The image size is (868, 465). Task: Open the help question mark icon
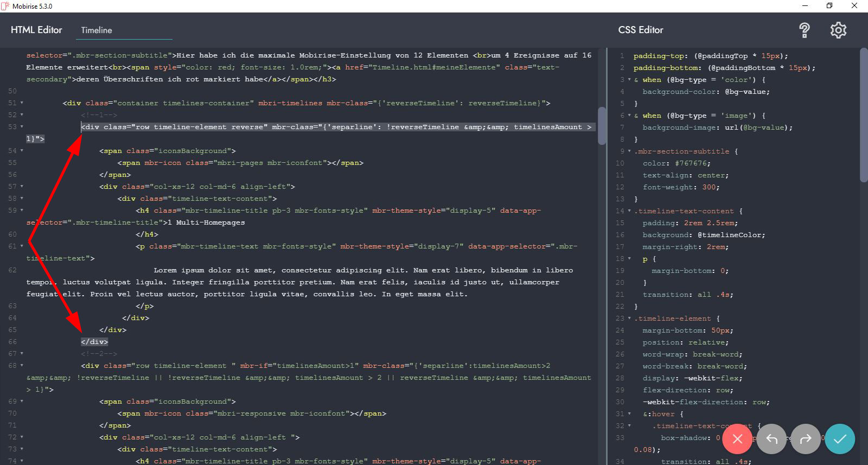(x=805, y=30)
